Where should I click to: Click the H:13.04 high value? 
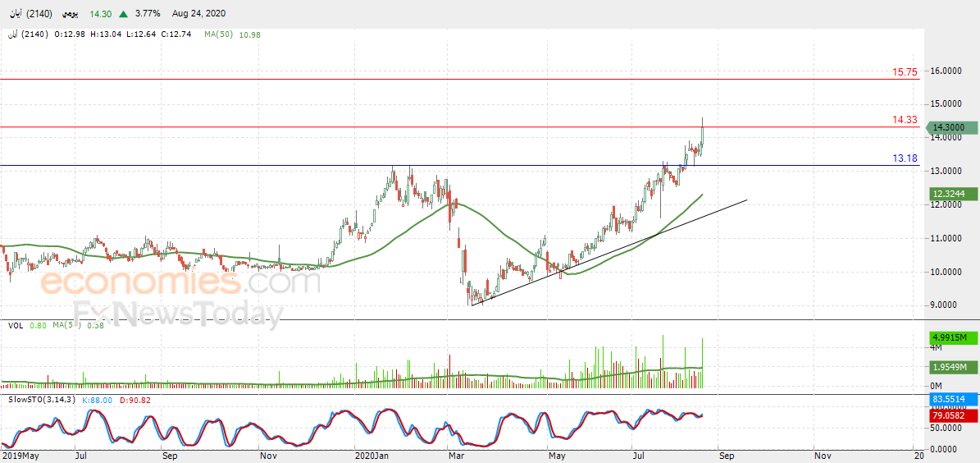(107, 34)
